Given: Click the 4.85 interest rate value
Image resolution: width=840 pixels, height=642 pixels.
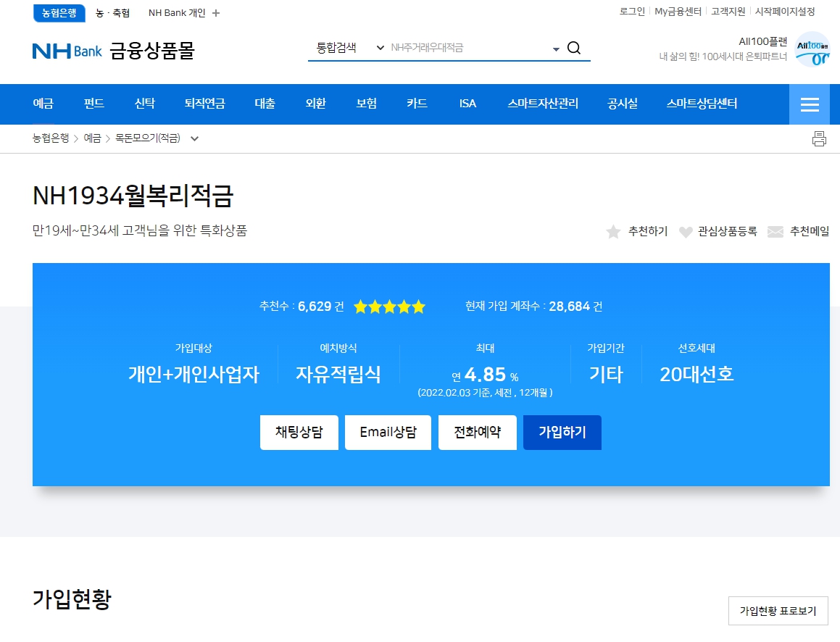Looking at the screenshot, I should pyautogui.click(x=486, y=375).
